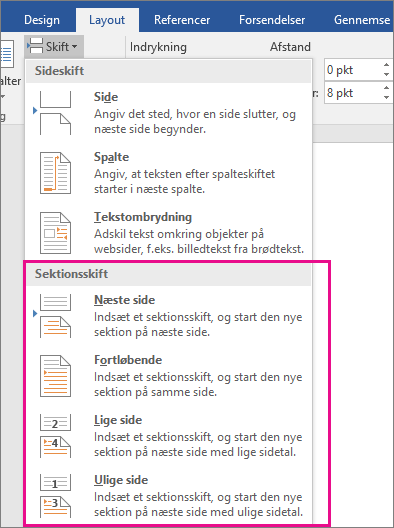Choose the Spalte menu entry title
The height and width of the screenshot is (528, 394).
111,157
